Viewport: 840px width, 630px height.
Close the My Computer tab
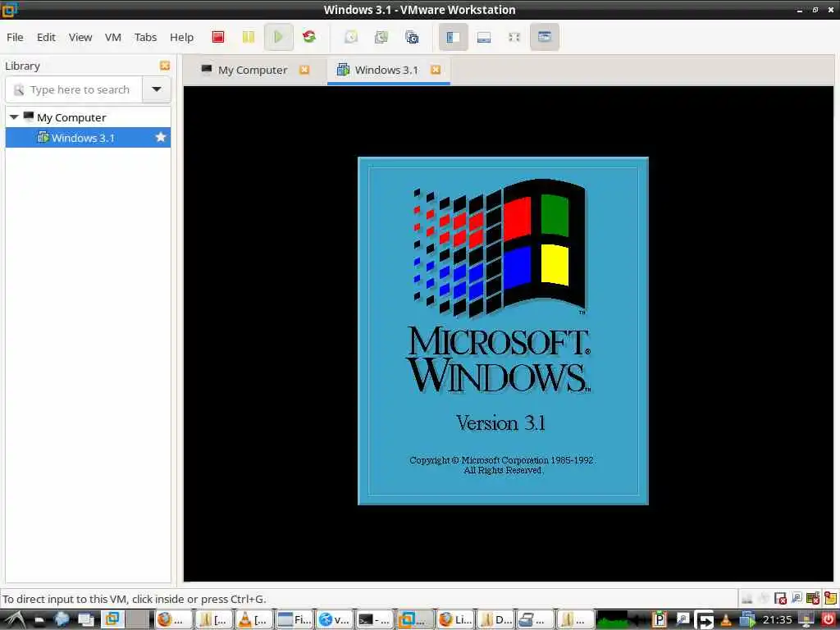pos(304,70)
